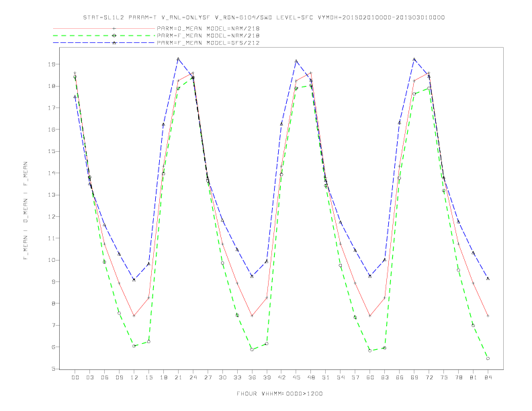Click the rotated y-axis title F_MEAN | O_MEAN | F_MEAN

pyautogui.click(x=26, y=211)
